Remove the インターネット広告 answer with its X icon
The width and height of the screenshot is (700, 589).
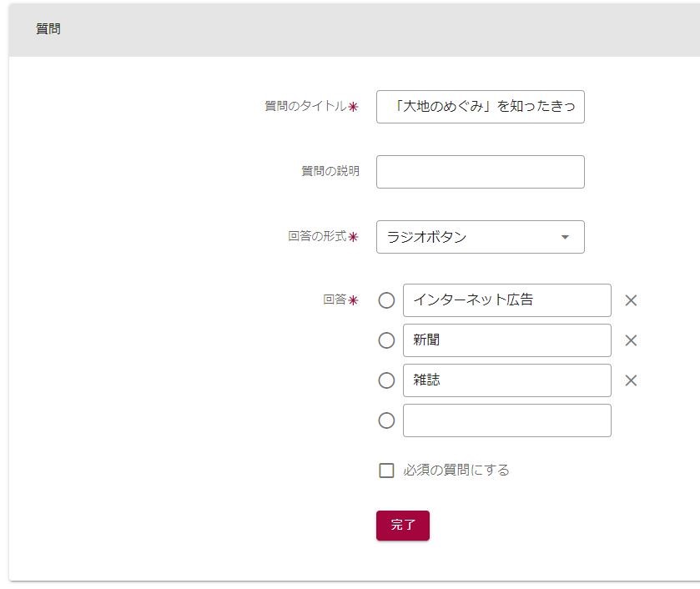coord(631,300)
